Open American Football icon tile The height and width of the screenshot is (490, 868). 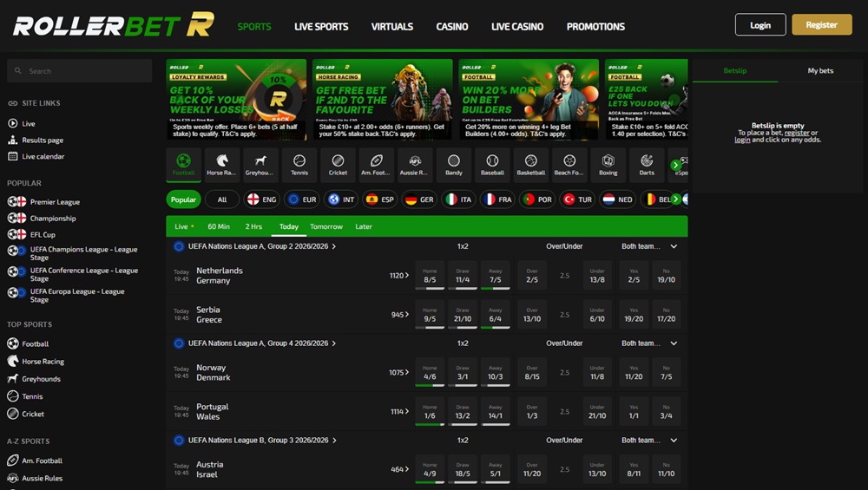(377, 164)
